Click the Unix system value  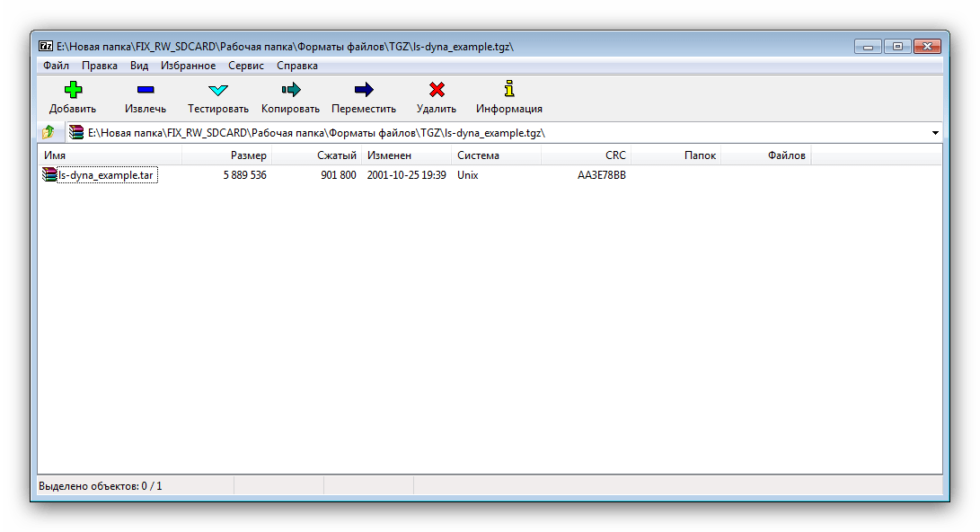[x=467, y=175]
